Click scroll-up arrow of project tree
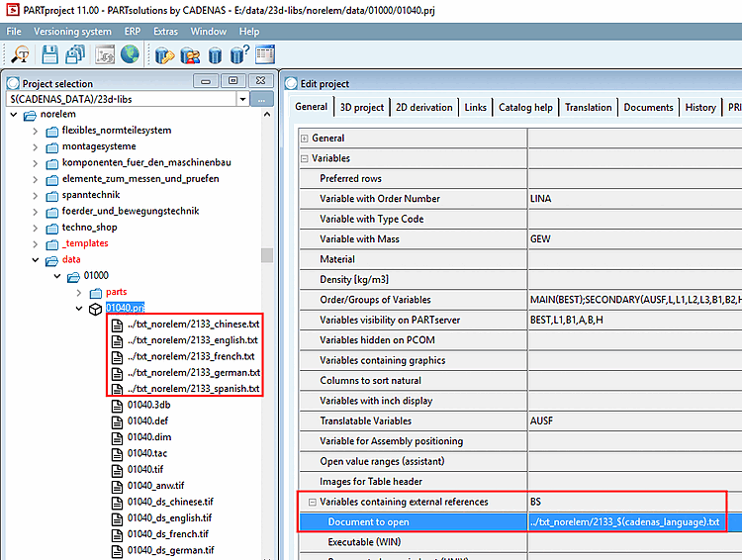Screen dimensions: 742x560 (267, 114)
